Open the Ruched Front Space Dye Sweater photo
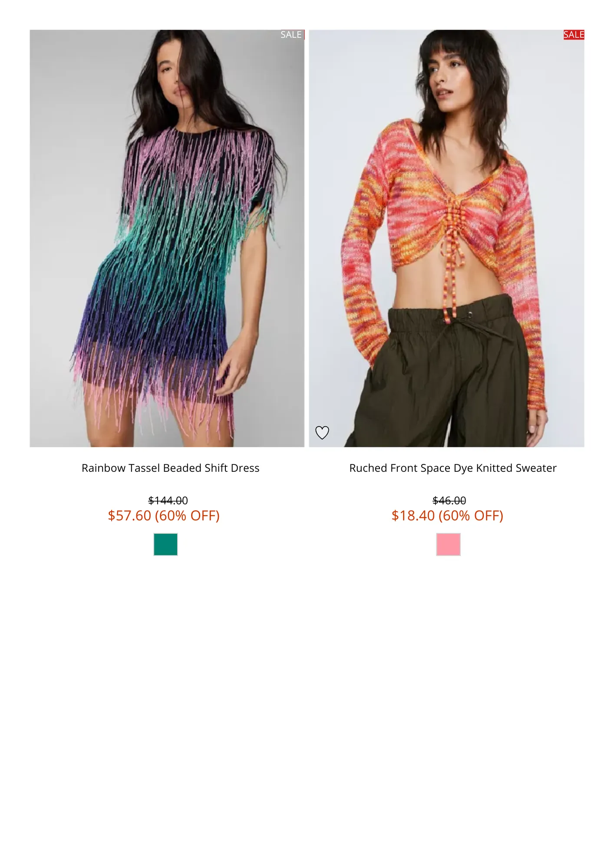Screen dimensions: 614x868 point(446,238)
